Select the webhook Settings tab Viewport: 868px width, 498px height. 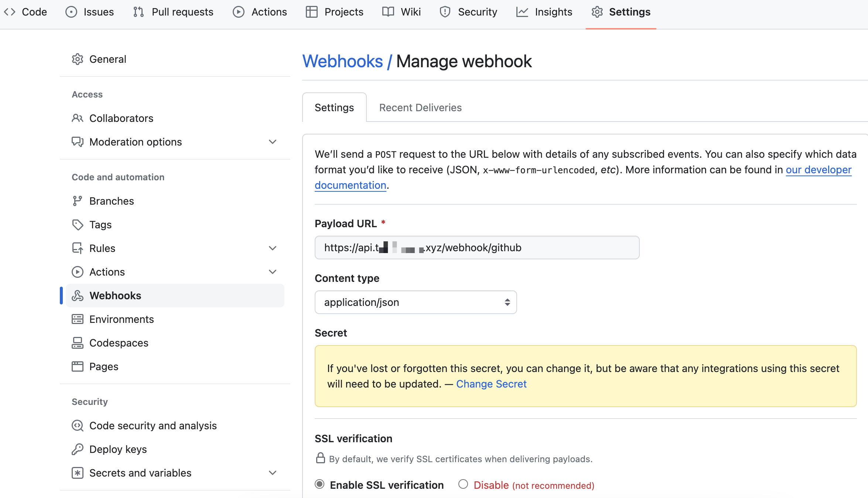coord(334,108)
